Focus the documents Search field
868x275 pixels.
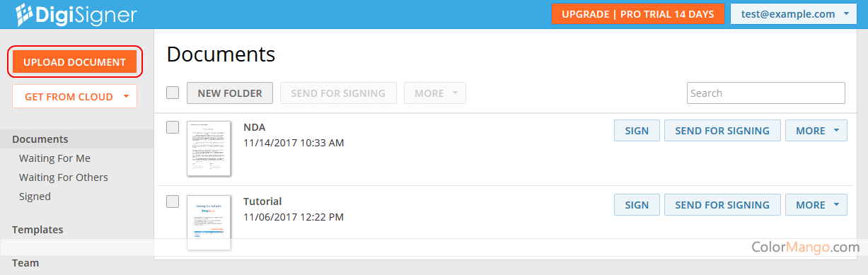coord(766,93)
